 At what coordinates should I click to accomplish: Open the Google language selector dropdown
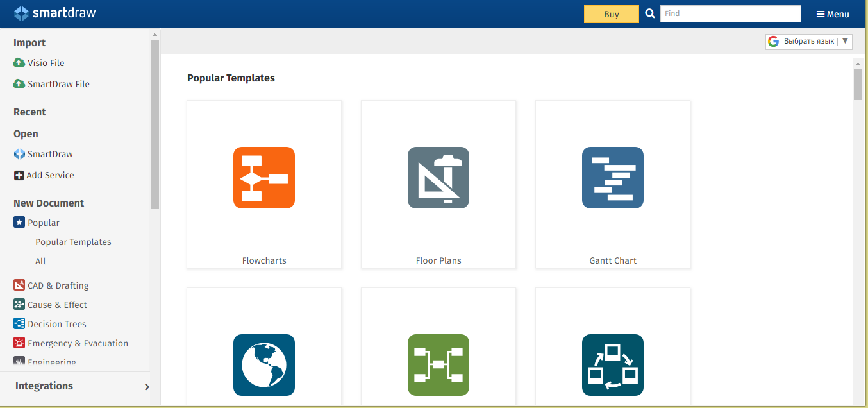[x=809, y=41]
